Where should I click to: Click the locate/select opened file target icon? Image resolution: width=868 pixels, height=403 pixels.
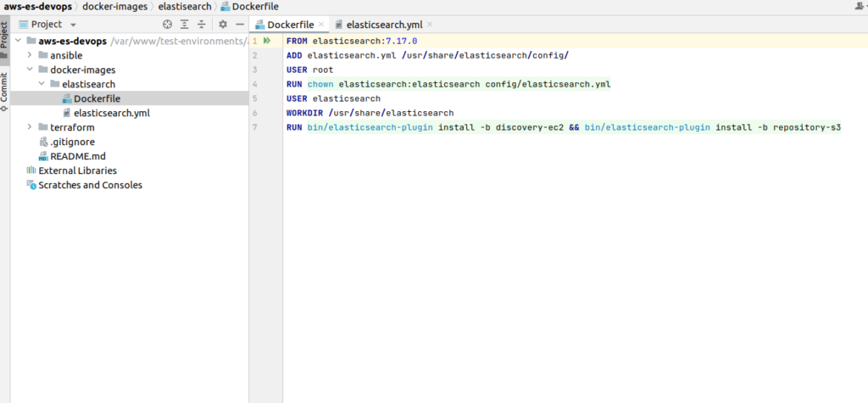tap(168, 25)
